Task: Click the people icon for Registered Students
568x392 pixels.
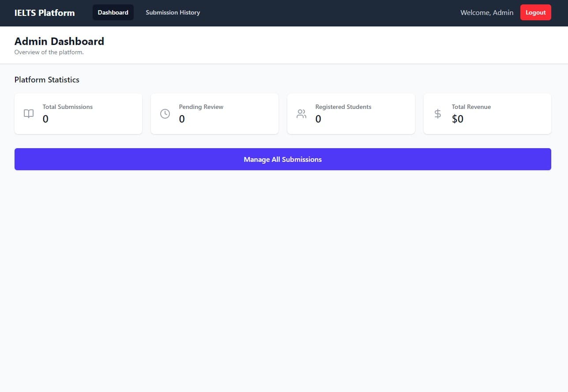Action: click(x=301, y=114)
